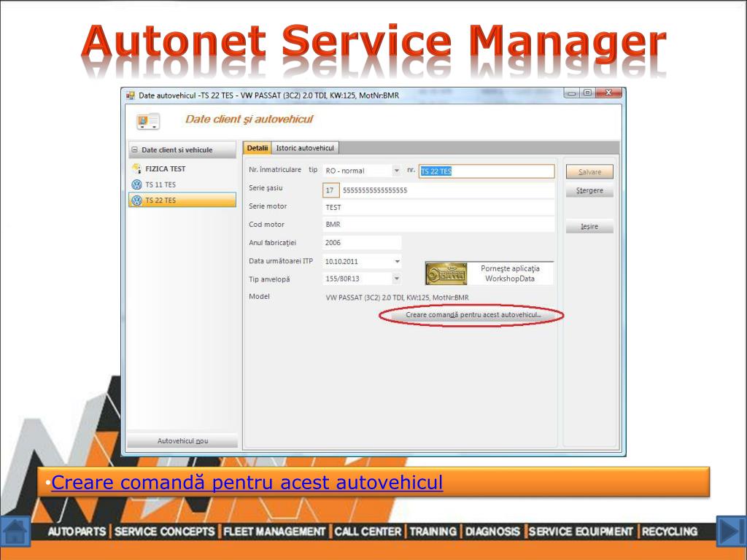Minimize the Date autovehicul window
Image resolution: width=747 pixels, height=560 pixels.
(572, 93)
